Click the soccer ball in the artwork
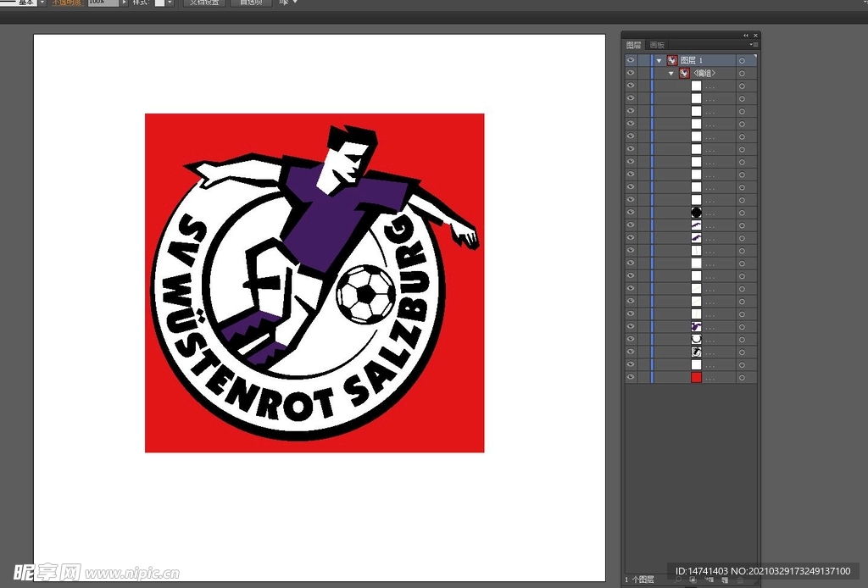868x588 pixels. 365,294
